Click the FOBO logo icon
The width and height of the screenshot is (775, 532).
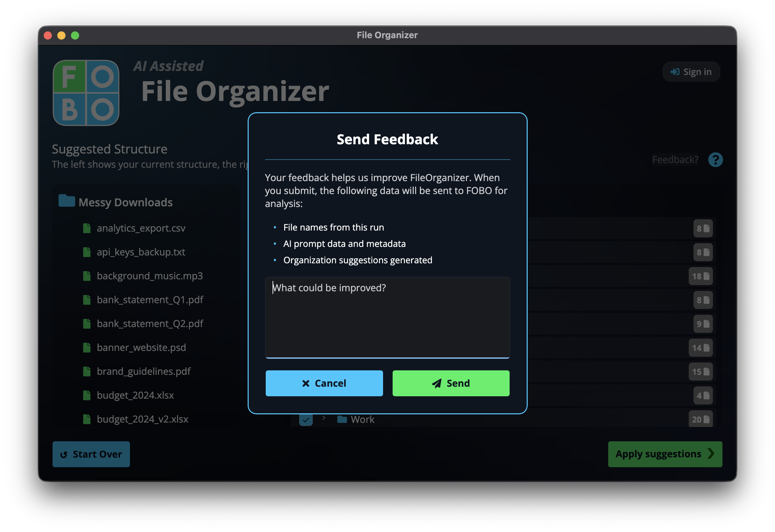(86, 93)
